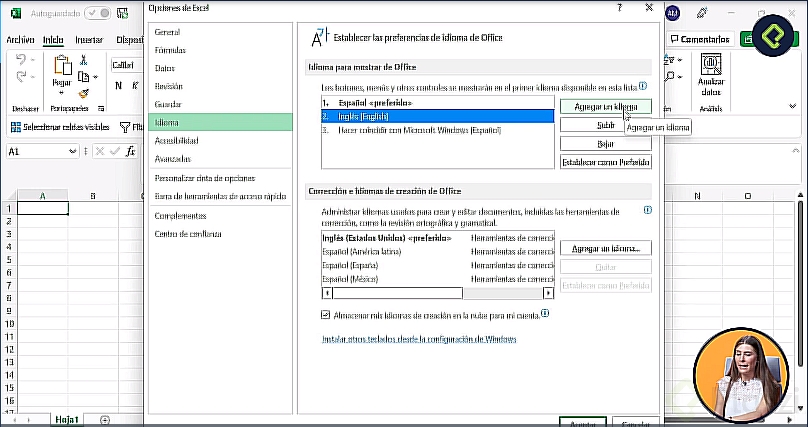Image resolution: width=808 pixels, height=427 pixels.
Task: Switch to the Insertar ribbon tab
Action: [x=89, y=40]
